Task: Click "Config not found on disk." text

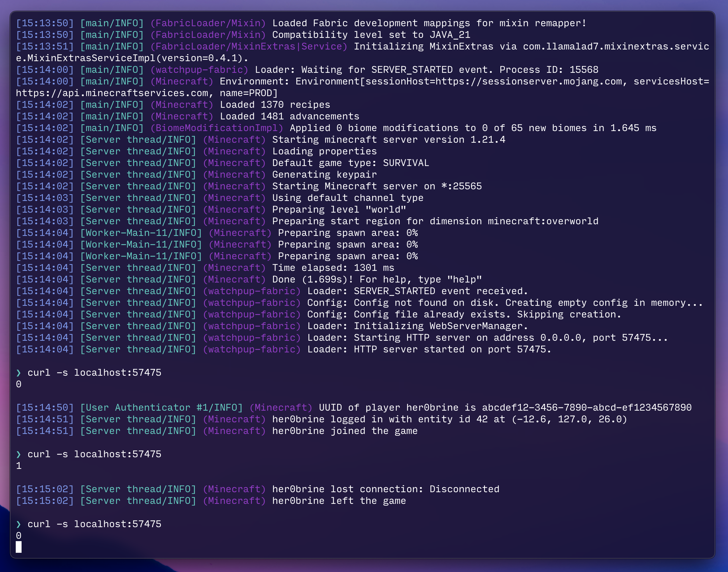Action: pyautogui.click(x=426, y=303)
